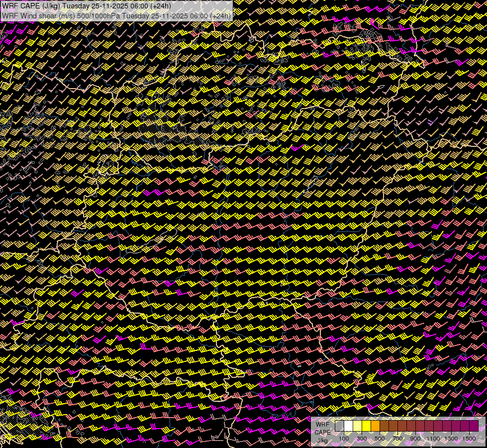
Task: Click the legend label 1300
Action: tap(451, 439)
